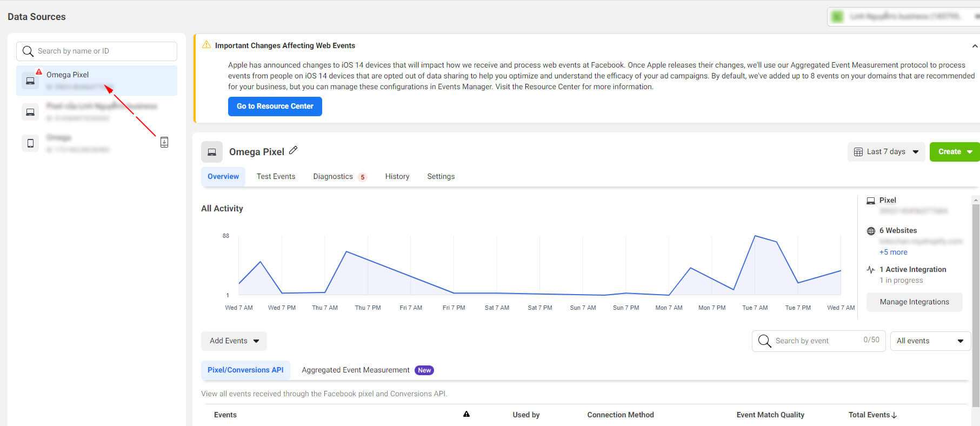
Task: Click the magnifier icon in Search by event
Action: point(764,341)
